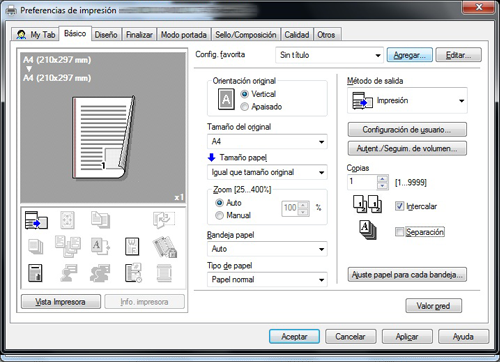Image resolution: width=500 pixels, height=362 pixels.
Task: Click the blue down arrow next to Tamaño papel
Action: (211, 157)
